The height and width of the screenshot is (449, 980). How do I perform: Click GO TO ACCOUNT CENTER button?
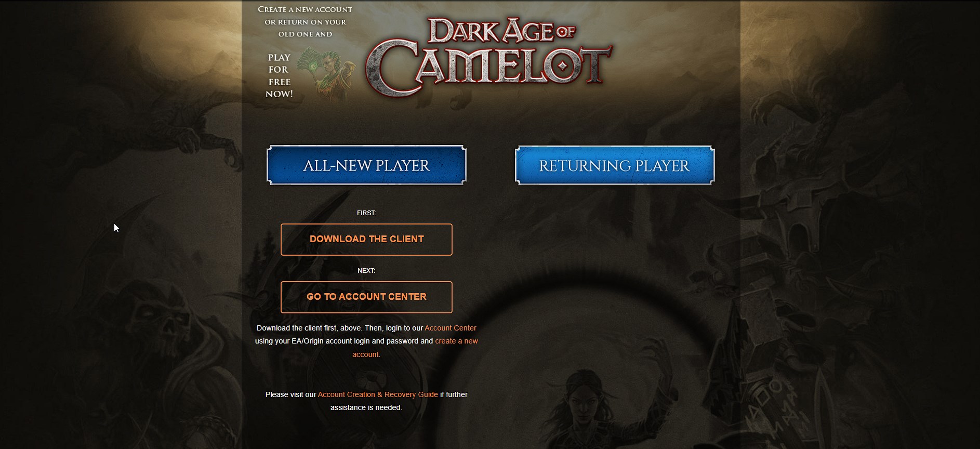click(x=366, y=297)
